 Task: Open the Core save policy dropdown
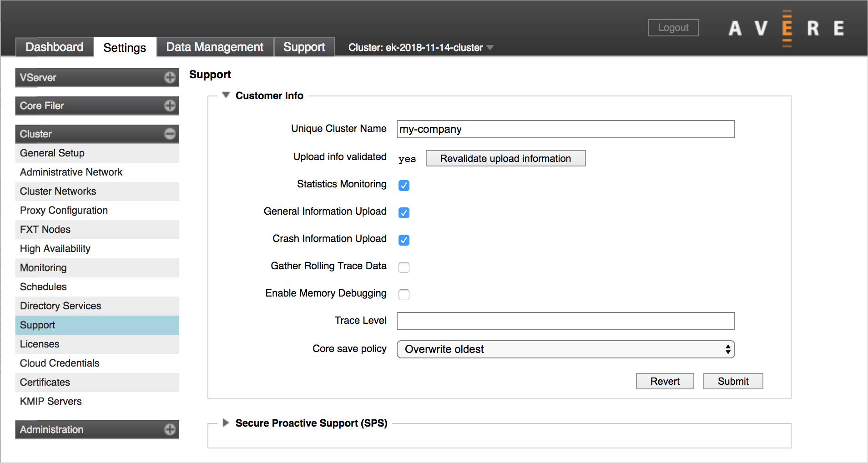565,349
